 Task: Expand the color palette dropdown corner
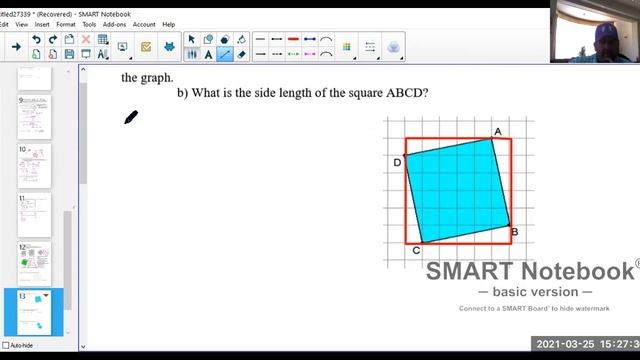tap(355, 58)
